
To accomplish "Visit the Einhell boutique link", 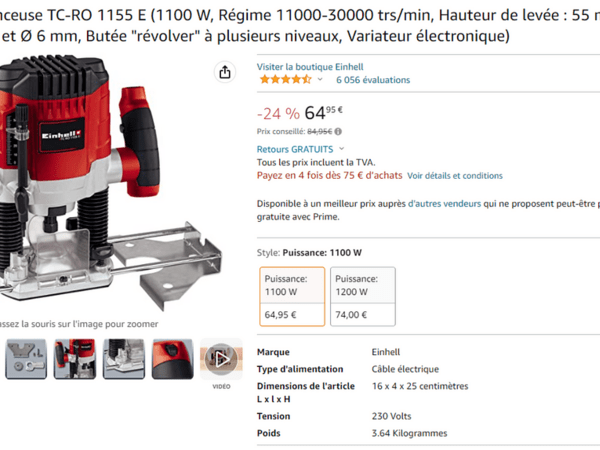I will (310, 67).
